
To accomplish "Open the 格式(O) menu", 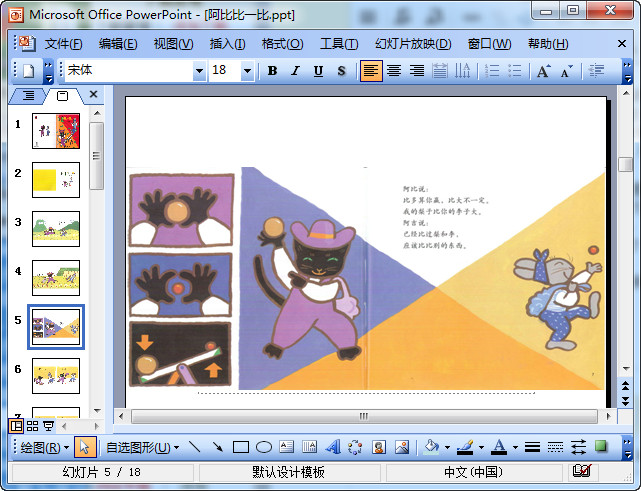I will [x=282, y=44].
